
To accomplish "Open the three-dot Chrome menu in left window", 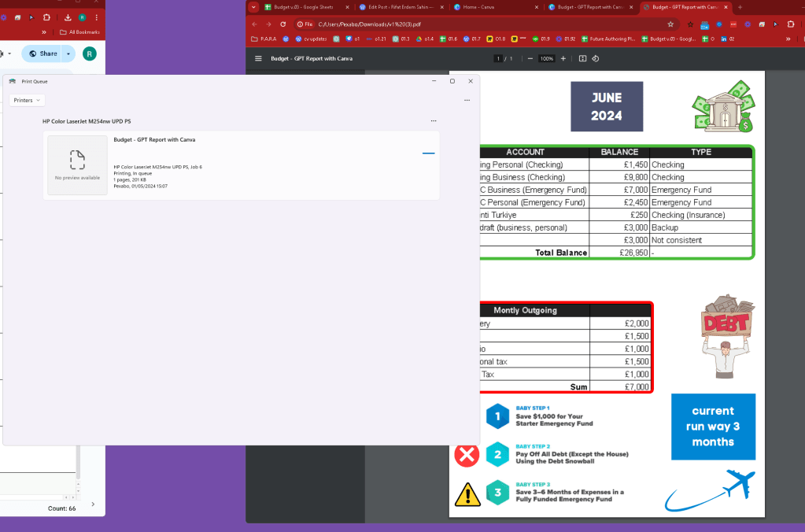I will 96,17.
